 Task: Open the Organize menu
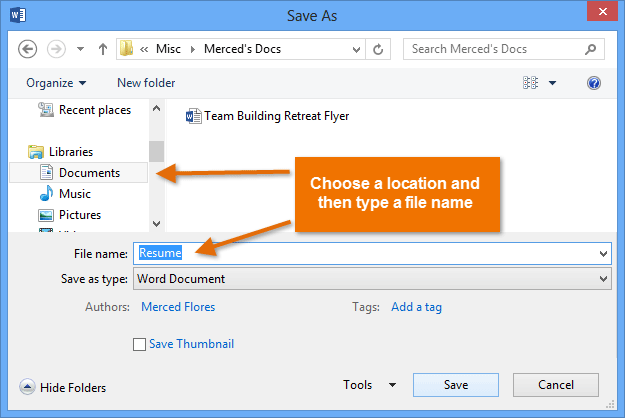point(56,83)
